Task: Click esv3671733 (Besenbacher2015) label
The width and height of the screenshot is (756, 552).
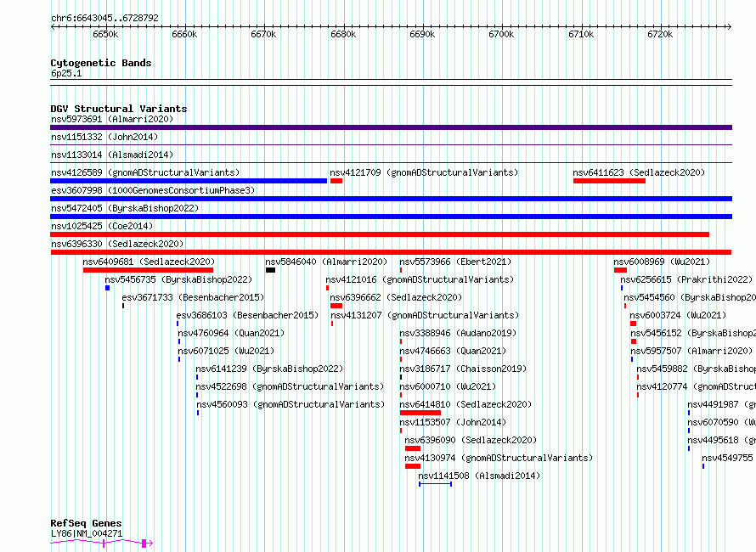Action: point(193,297)
